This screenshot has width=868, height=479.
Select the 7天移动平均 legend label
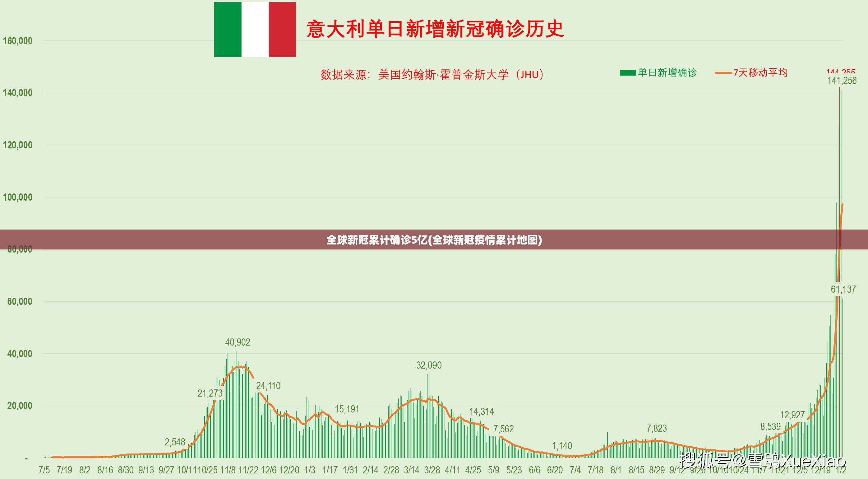point(760,72)
